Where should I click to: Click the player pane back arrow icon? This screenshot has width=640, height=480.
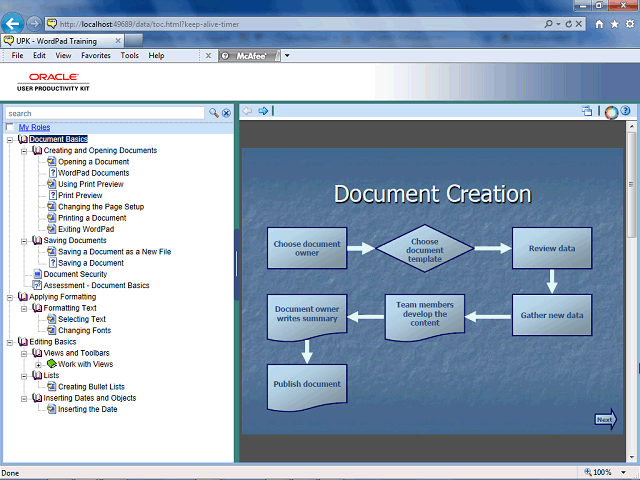pos(247,111)
